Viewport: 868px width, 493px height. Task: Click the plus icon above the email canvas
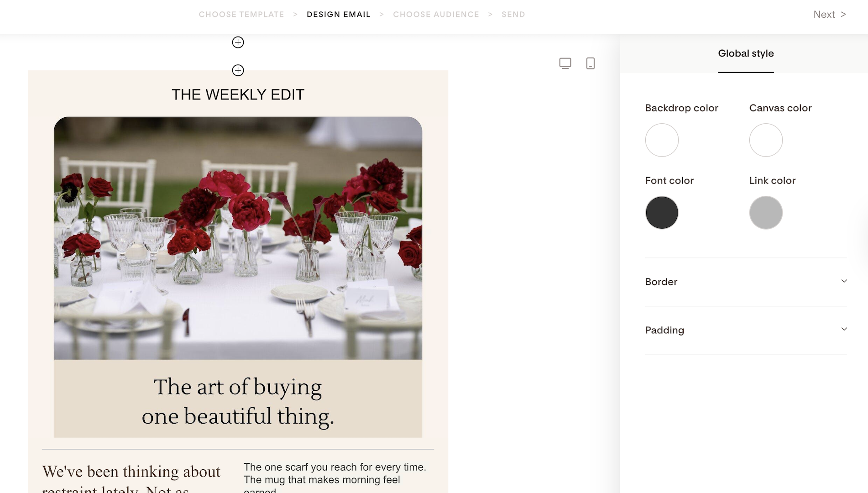[x=238, y=70]
